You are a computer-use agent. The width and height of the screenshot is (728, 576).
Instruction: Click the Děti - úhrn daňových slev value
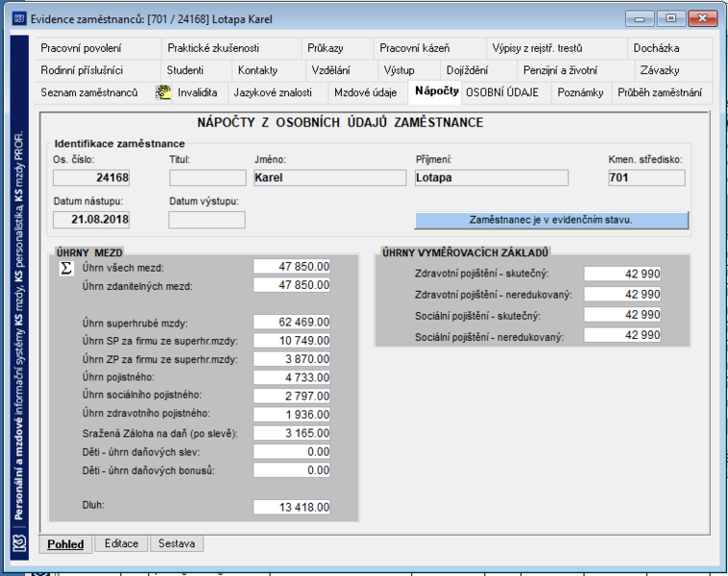click(x=292, y=451)
